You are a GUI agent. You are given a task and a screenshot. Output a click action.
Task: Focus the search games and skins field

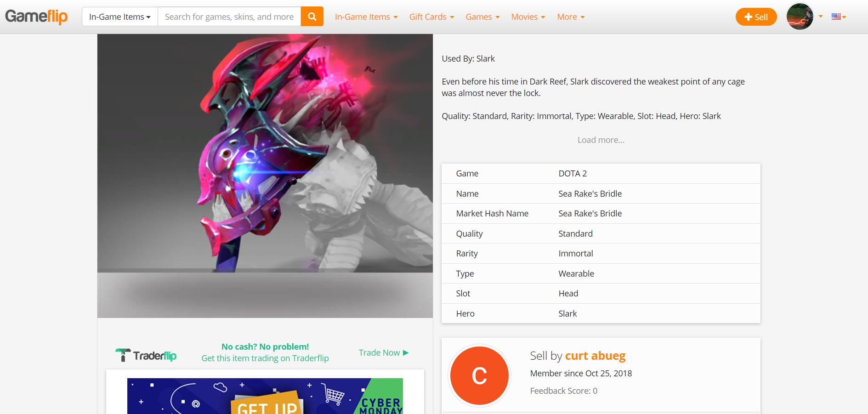click(x=229, y=17)
